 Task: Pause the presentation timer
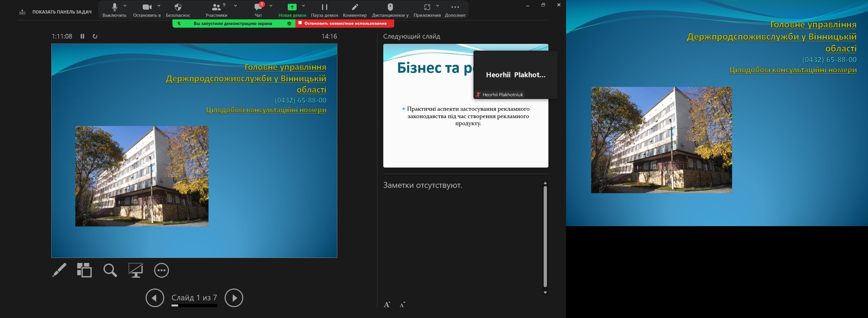click(82, 36)
